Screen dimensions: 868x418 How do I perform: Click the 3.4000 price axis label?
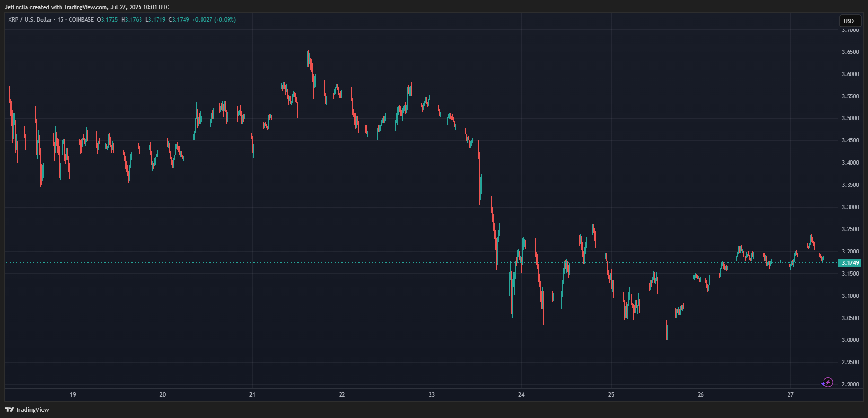click(850, 163)
